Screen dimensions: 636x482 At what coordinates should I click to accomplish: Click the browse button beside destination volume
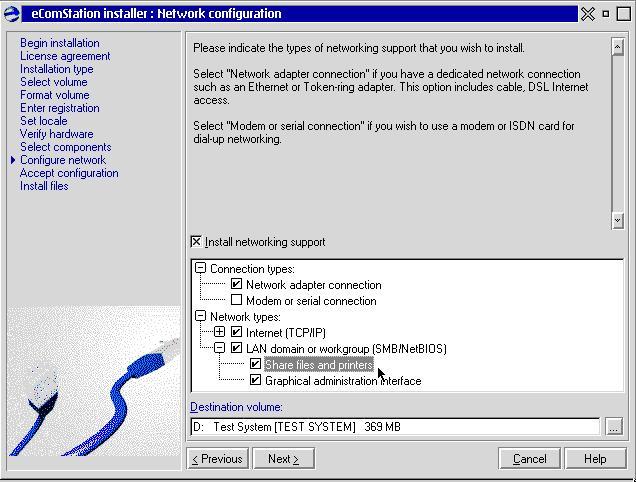point(614,427)
